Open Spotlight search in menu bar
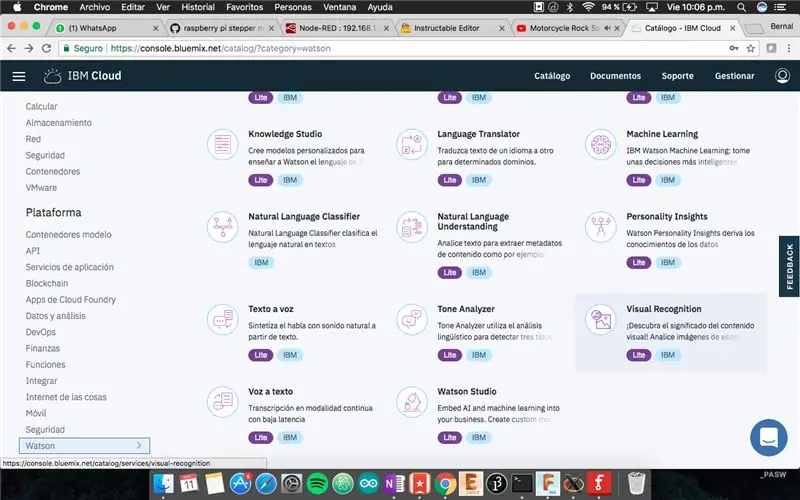Viewport: 800px width, 500px height. [x=741, y=7]
